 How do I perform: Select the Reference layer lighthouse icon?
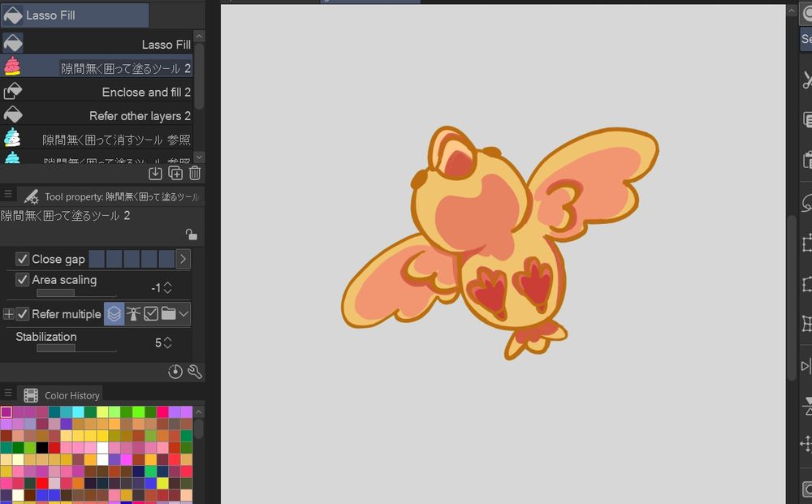pos(133,313)
